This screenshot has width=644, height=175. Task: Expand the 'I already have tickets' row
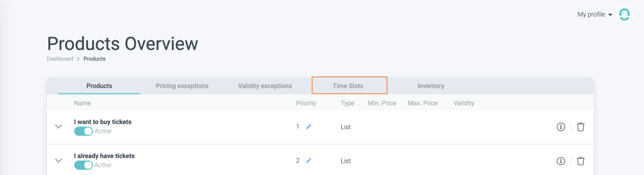[x=58, y=161]
